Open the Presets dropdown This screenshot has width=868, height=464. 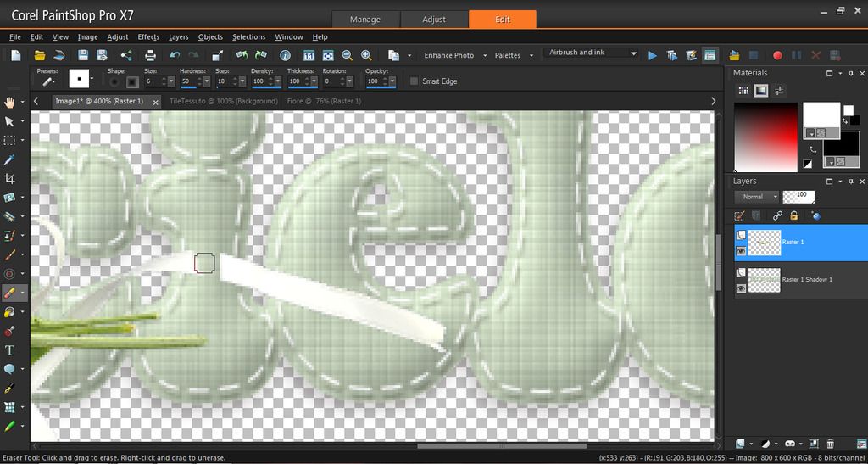click(x=48, y=82)
